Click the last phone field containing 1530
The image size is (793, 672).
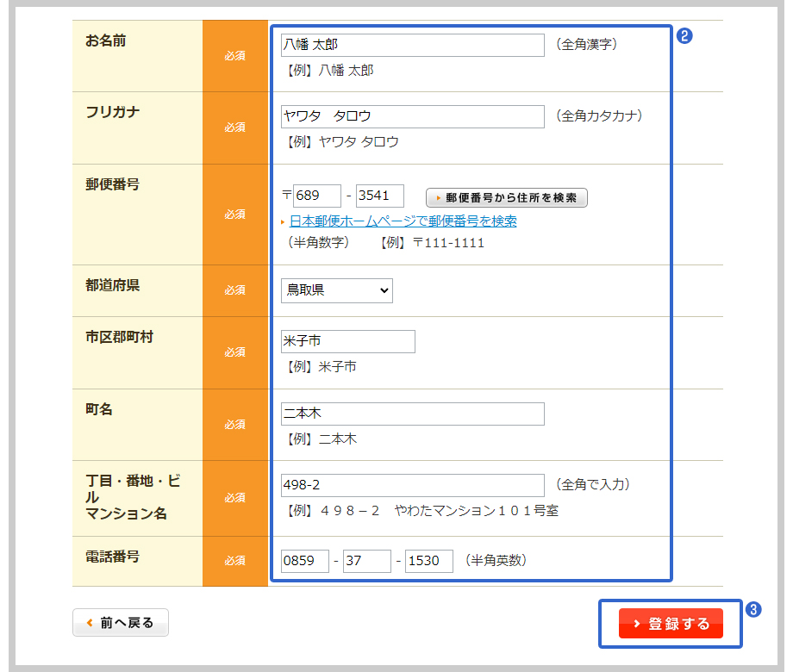click(x=428, y=561)
